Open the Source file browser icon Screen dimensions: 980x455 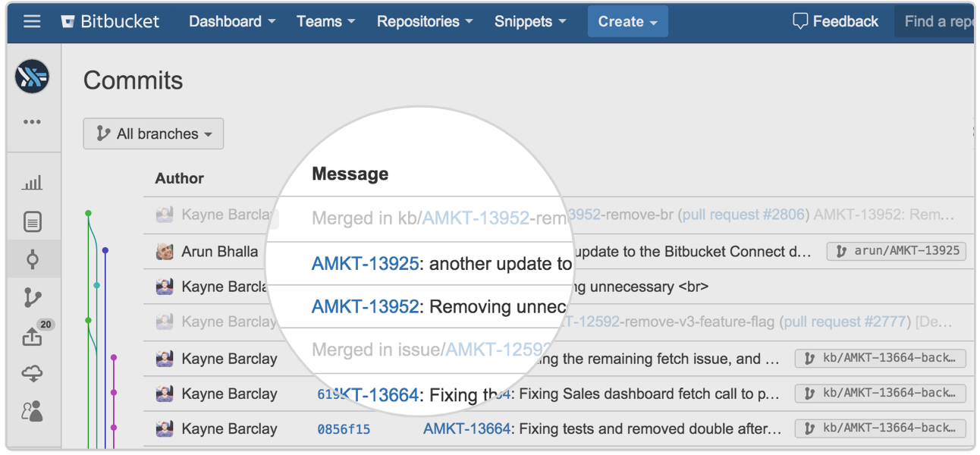[x=33, y=221]
